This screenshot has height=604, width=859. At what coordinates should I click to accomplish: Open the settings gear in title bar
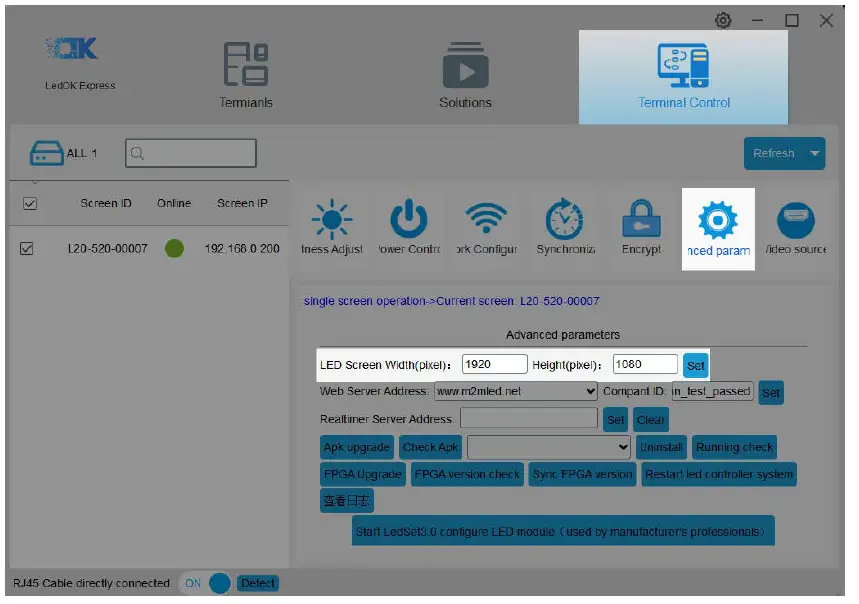tap(723, 21)
